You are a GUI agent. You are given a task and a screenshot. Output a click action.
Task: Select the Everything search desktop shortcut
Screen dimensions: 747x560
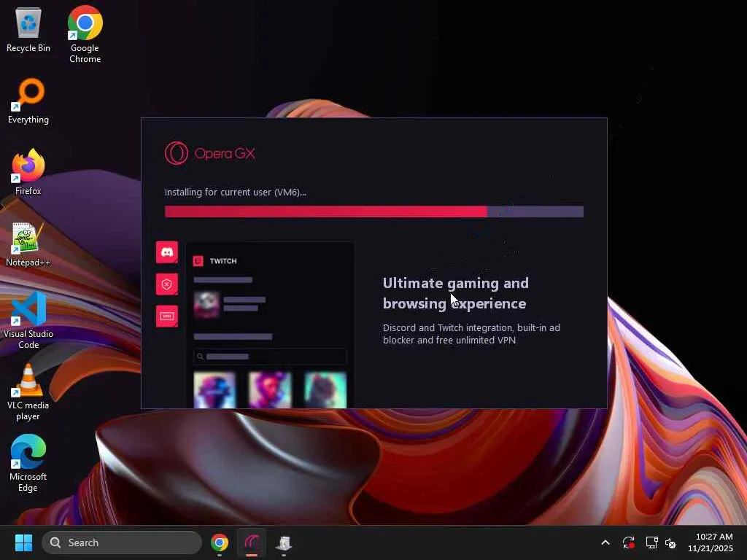pos(28,101)
